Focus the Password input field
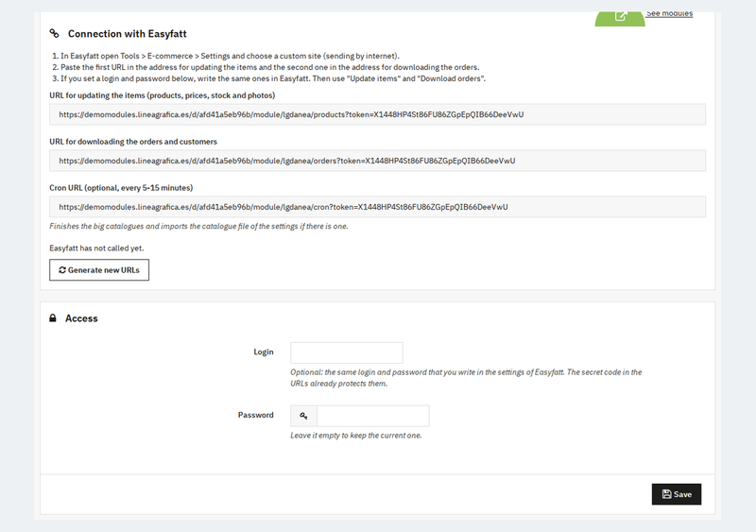 [x=373, y=416]
